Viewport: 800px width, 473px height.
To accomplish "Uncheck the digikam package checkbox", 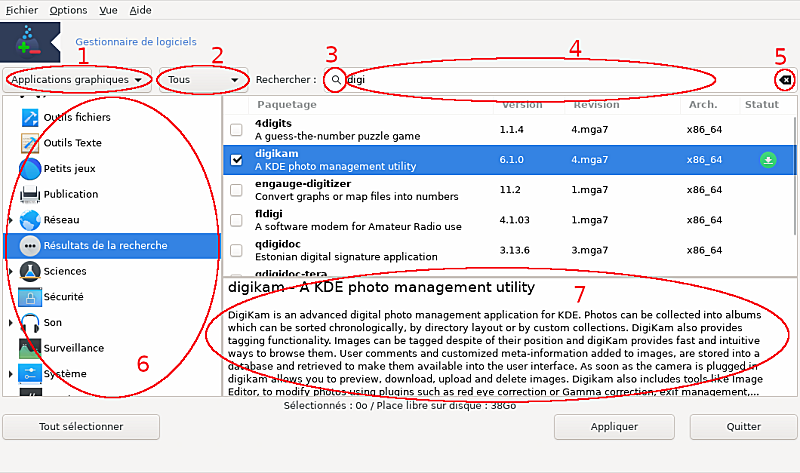I will [x=236, y=159].
